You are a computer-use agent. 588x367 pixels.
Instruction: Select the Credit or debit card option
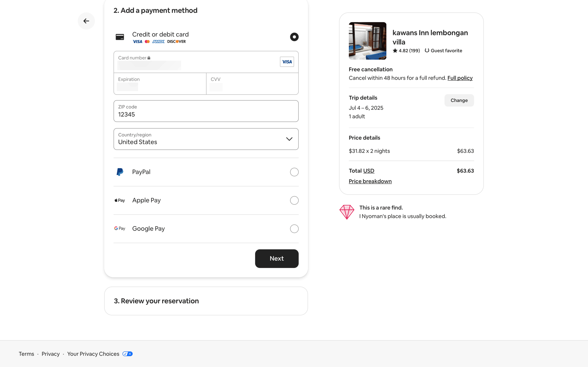point(294,37)
